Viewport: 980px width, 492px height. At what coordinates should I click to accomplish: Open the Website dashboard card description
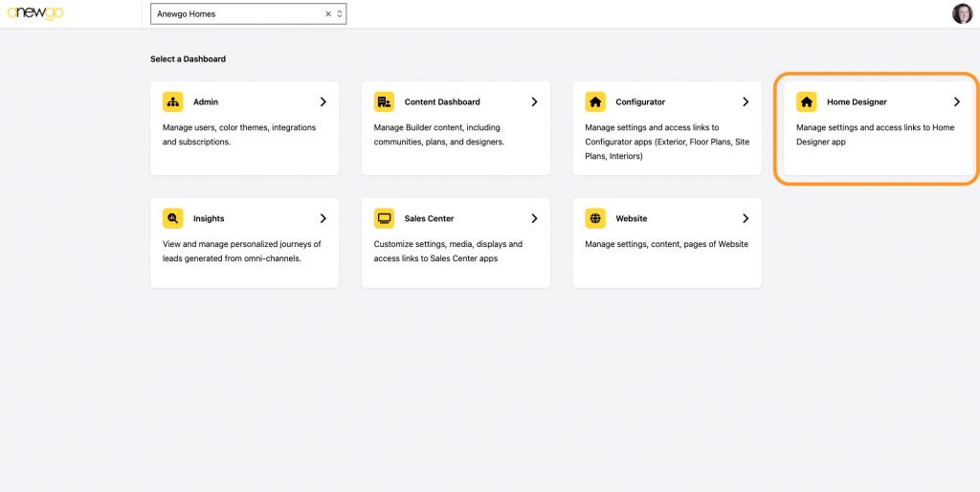click(x=666, y=244)
